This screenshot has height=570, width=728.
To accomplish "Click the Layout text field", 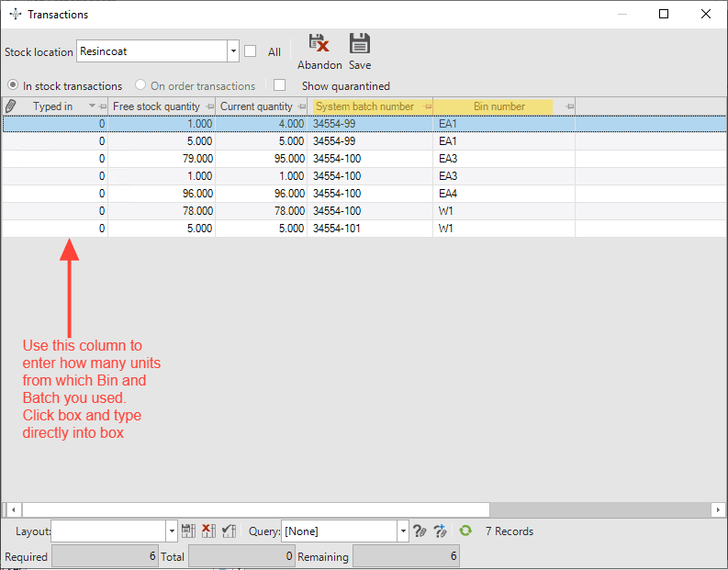I will (x=108, y=531).
